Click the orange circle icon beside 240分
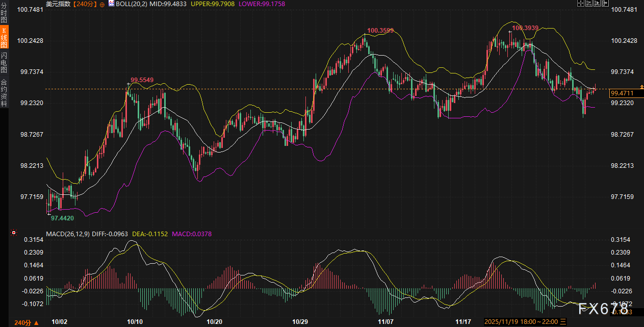 (x=102, y=4)
